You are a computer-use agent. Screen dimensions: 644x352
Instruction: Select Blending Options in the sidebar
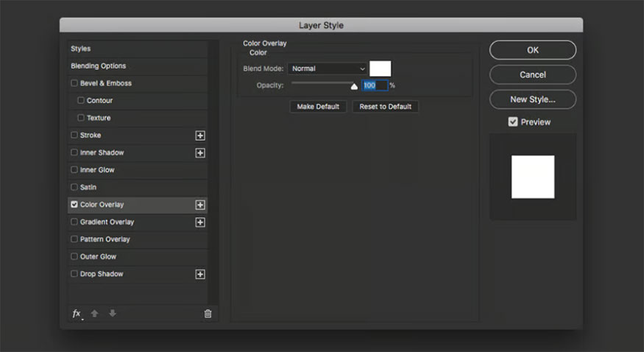point(99,66)
